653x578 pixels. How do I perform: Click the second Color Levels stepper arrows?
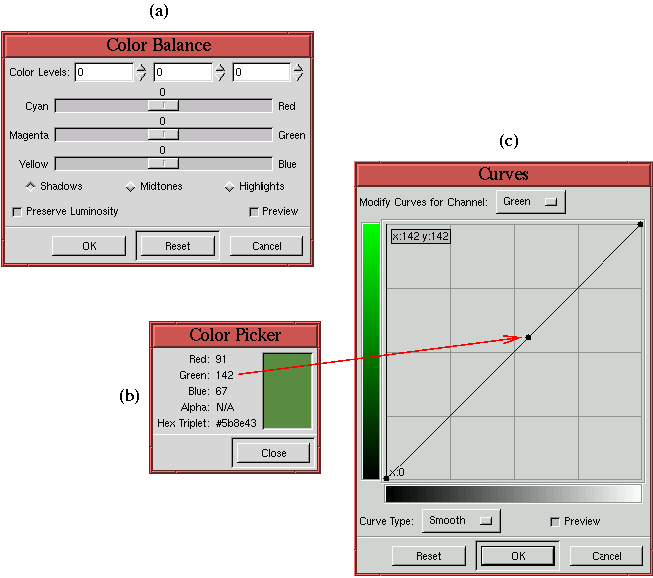click(x=220, y=72)
